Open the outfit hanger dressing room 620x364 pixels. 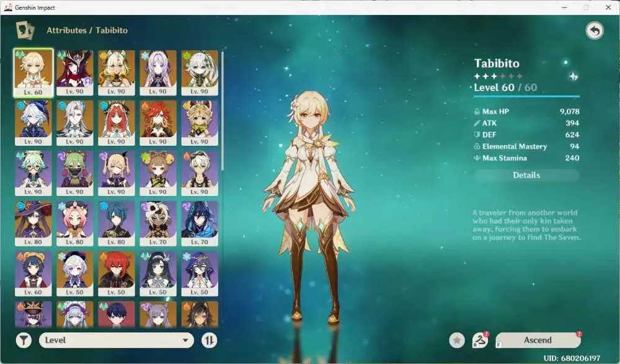pos(480,340)
